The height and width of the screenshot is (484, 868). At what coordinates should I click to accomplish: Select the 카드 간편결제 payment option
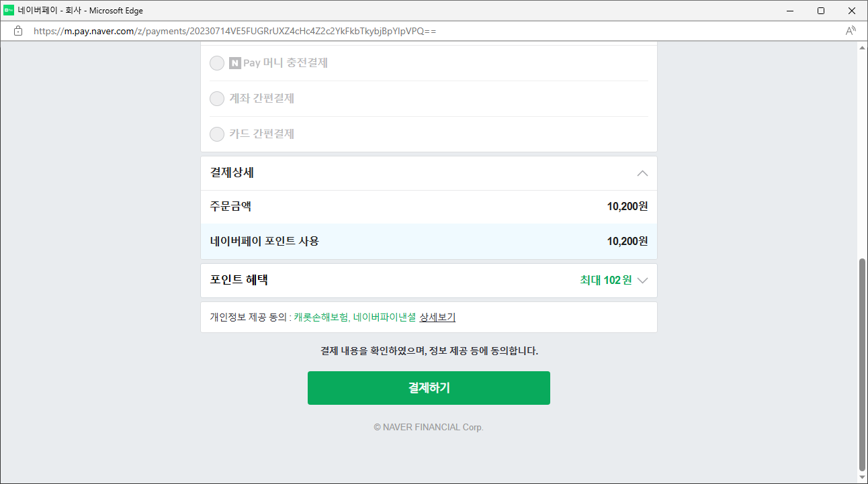click(x=216, y=134)
